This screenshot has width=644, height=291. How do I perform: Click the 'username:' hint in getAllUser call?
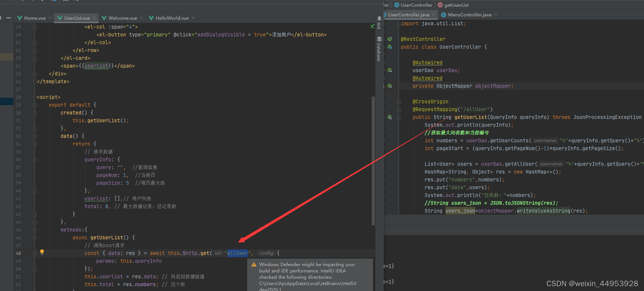[x=551, y=164]
